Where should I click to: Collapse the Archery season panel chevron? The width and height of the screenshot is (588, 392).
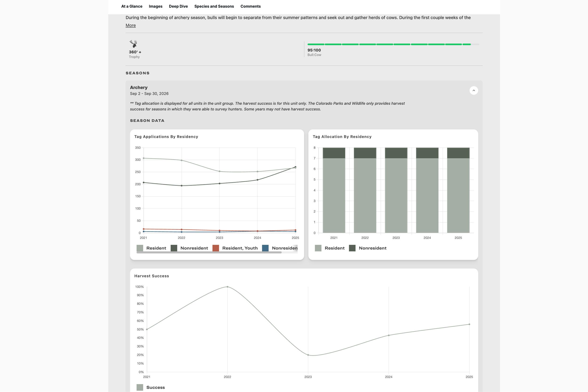point(473,91)
